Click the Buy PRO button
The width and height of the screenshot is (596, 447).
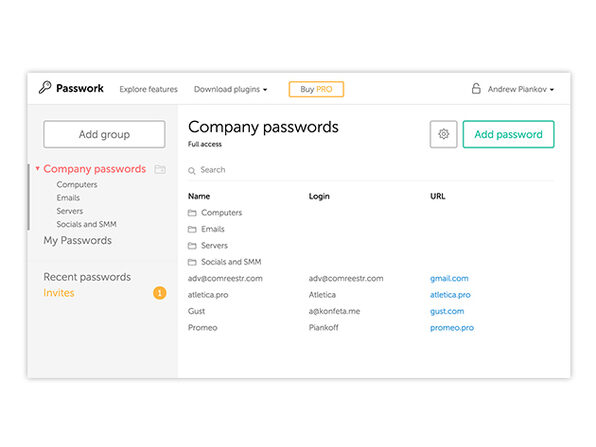tap(316, 89)
